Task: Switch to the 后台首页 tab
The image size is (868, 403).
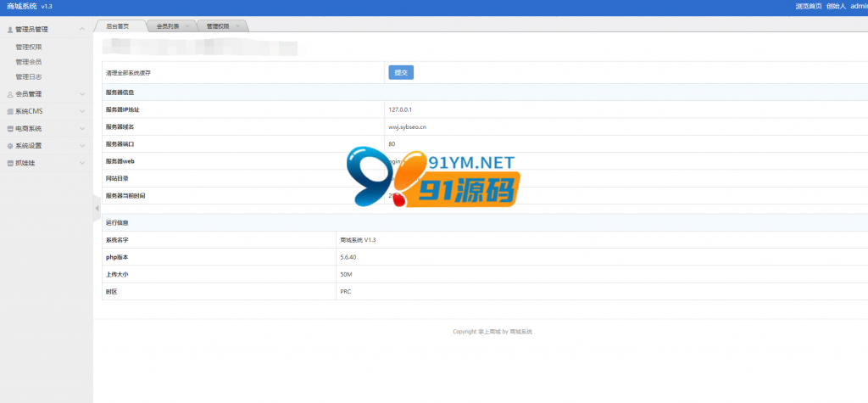Action: pos(120,26)
